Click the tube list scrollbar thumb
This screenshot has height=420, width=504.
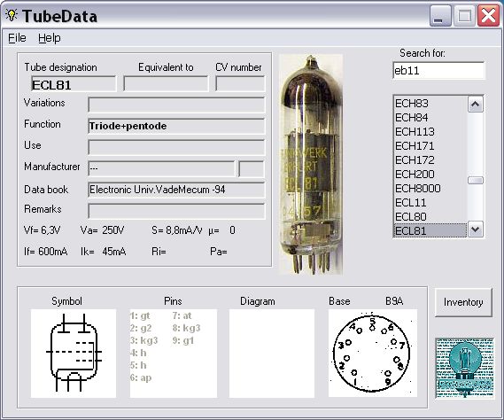(x=476, y=181)
